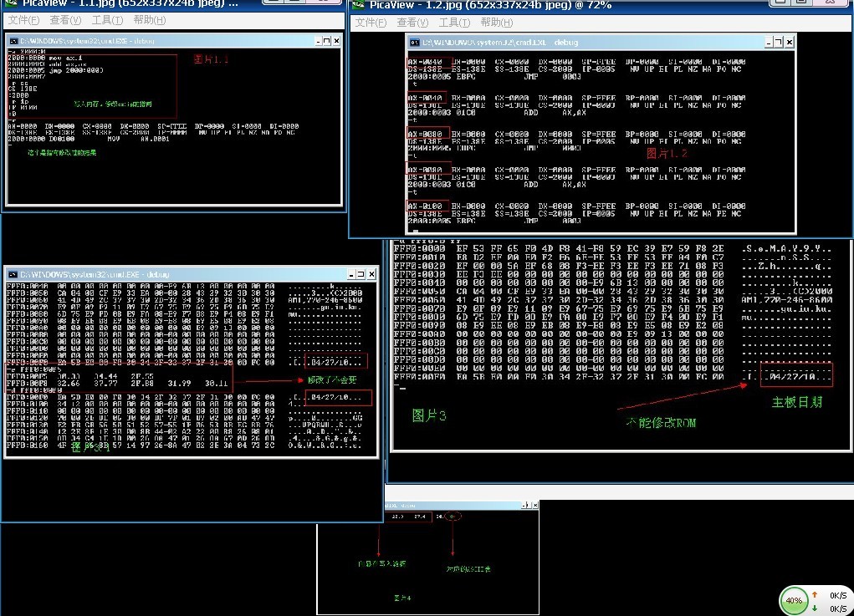This screenshot has width=854, height=616.
Task: Open 查看(V) menu in the 1.1.jpg window
Action: click(65, 20)
